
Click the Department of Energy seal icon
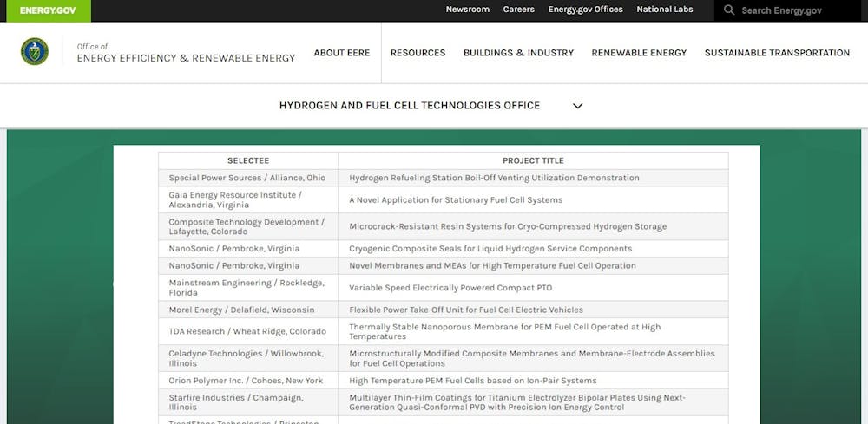(35, 51)
